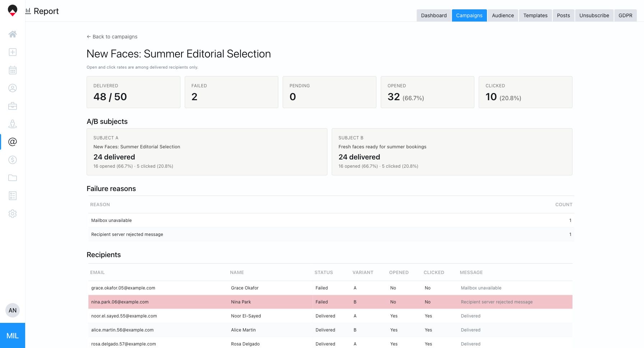Select the Subject A card
This screenshot has width=644, height=348.
tap(207, 152)
